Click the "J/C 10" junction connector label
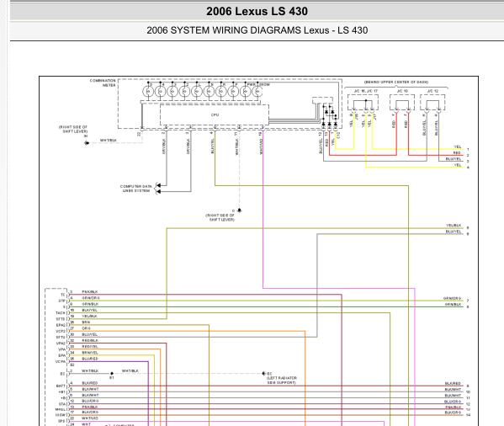 pos(402,91)
